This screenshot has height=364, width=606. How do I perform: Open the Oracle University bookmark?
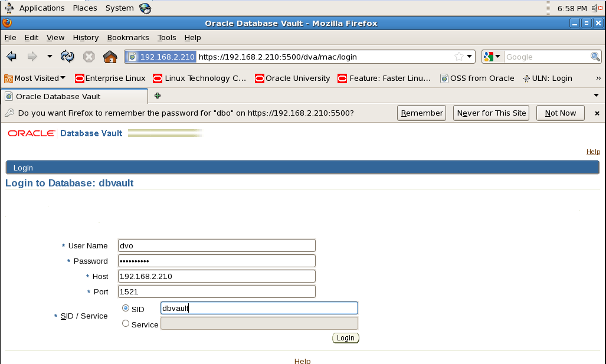(x=293, y=78)
